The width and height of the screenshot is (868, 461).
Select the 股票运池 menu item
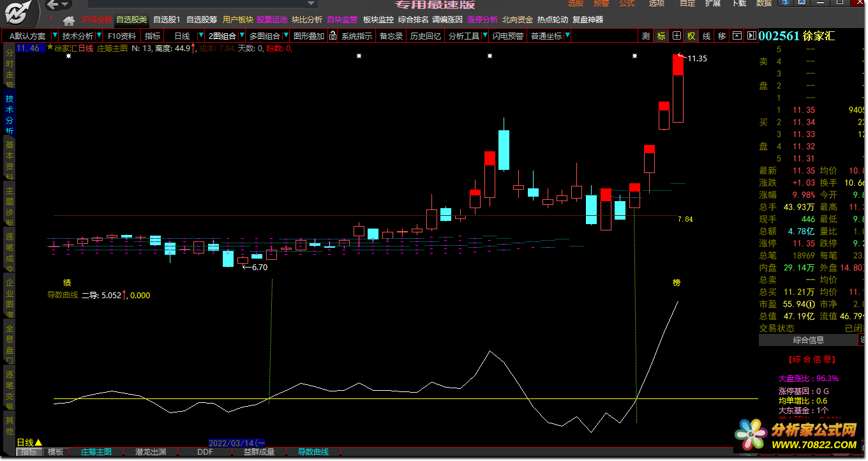coord(272,20)
